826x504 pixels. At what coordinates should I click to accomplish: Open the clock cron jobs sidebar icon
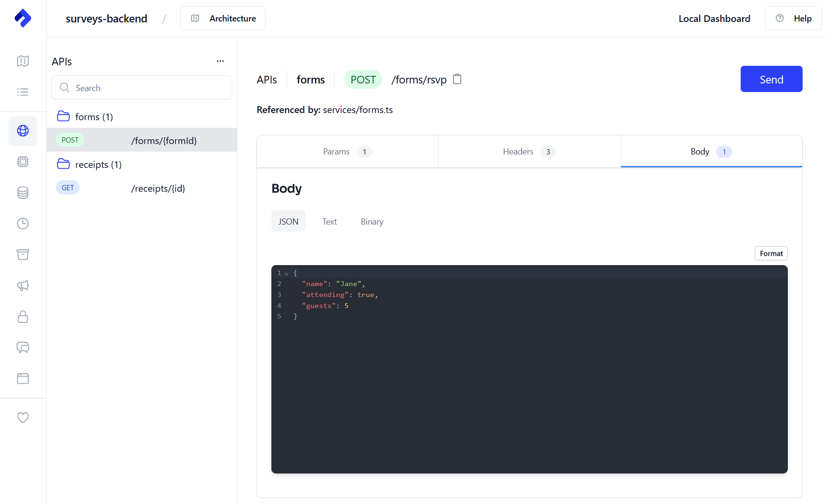tap(23, 224)
